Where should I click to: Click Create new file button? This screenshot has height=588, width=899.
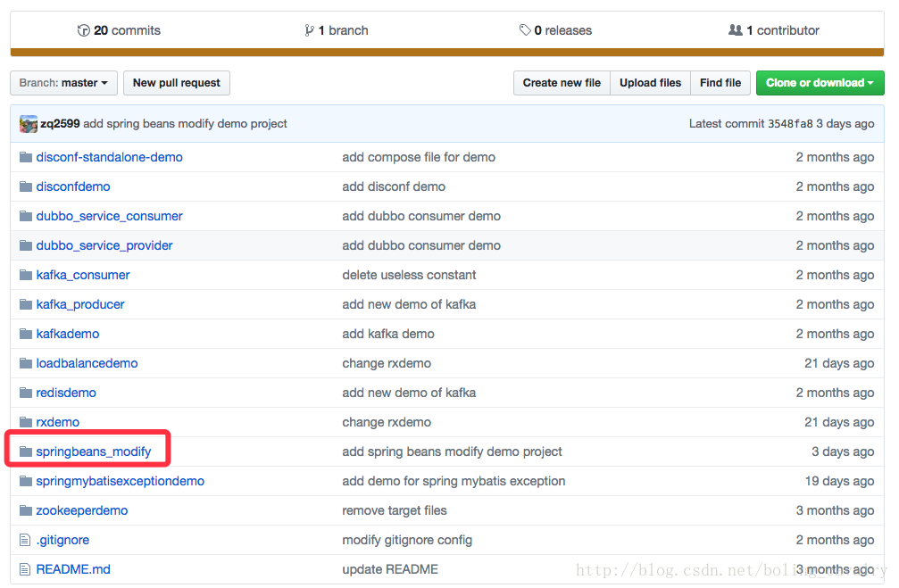click(x=562, y=83)
